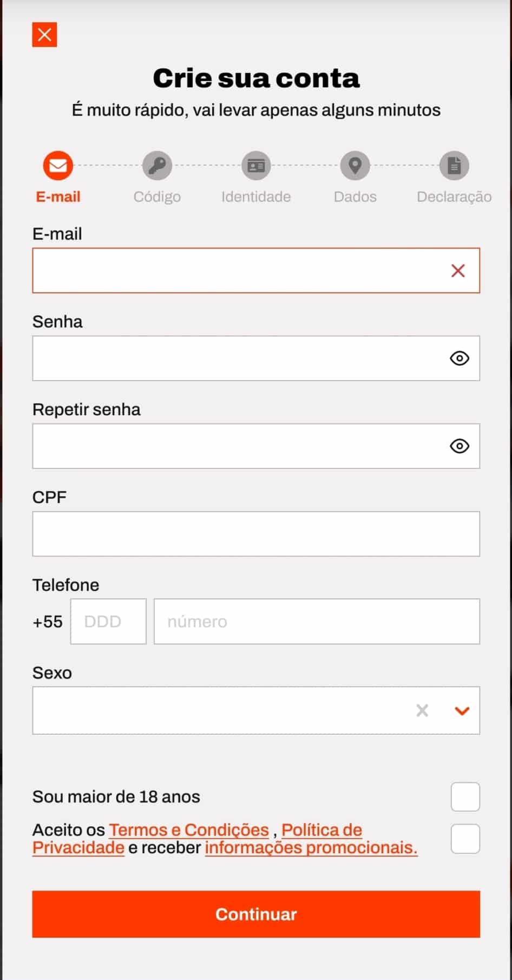Clear the E-mail field with the X icon
The height and width of the screenshot is (980, 512).
coord(458,271)
